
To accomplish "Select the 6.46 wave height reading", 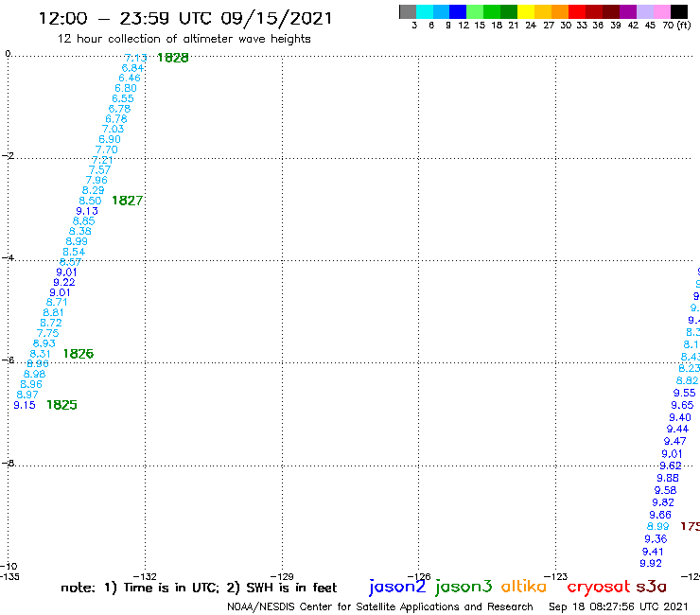I will [130, 79].
